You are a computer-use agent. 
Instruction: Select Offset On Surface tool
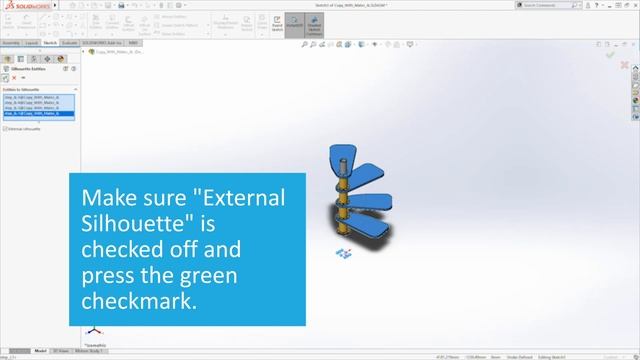coord(144,26)
